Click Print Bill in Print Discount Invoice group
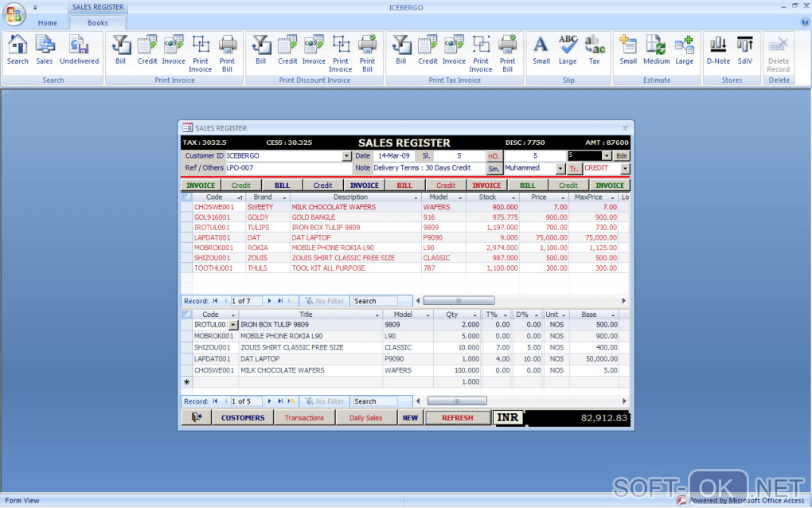812x508 pixels. click(368, 54)
